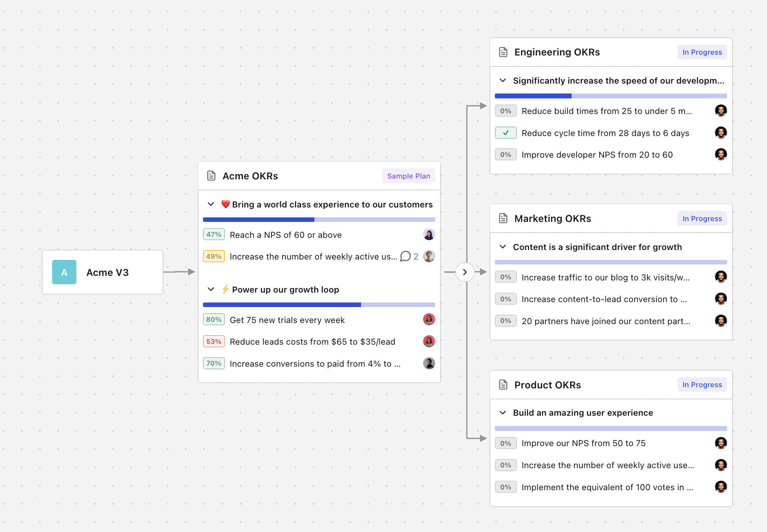Collapse Content is a significant driver objective
The width and height of the screenshot is (767, 532).
click(503, 247)
